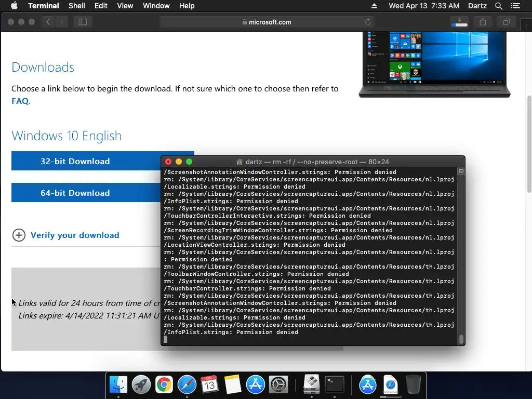Open the Verify your download link
Viewport: 532px width, 399px height.
[75, 235]
